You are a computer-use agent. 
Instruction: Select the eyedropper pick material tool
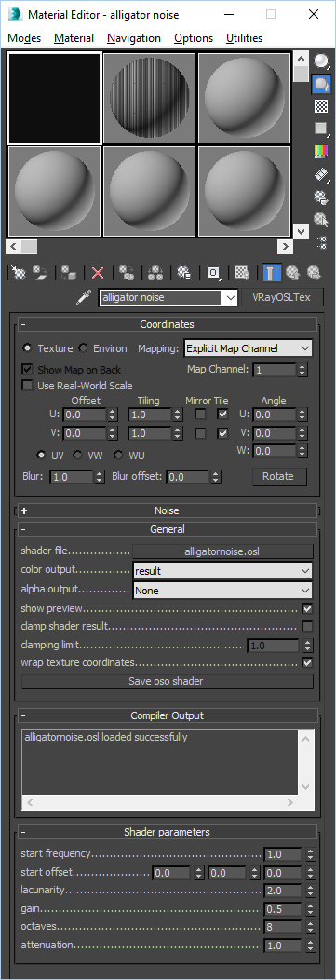pyautogui.click(x=84, y=298)
